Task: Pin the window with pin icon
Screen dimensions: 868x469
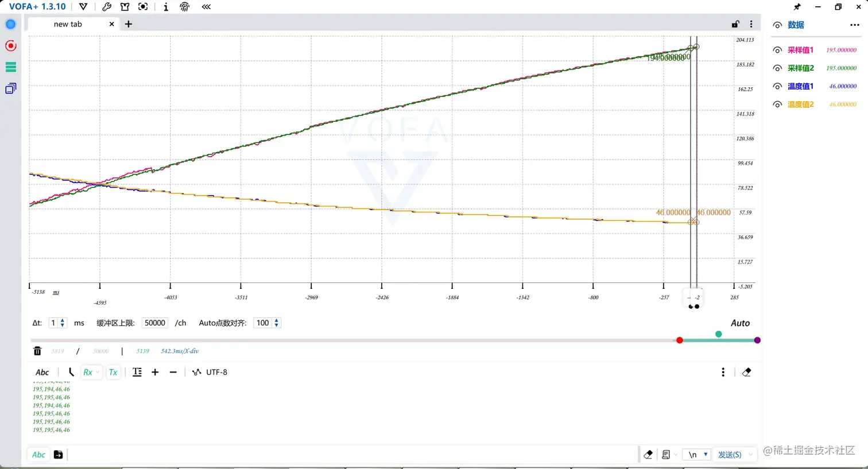Action: [x=797, y=7]
